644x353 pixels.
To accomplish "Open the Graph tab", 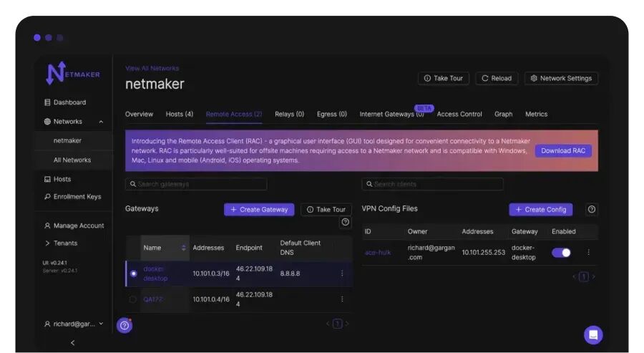I will [504, 115].
